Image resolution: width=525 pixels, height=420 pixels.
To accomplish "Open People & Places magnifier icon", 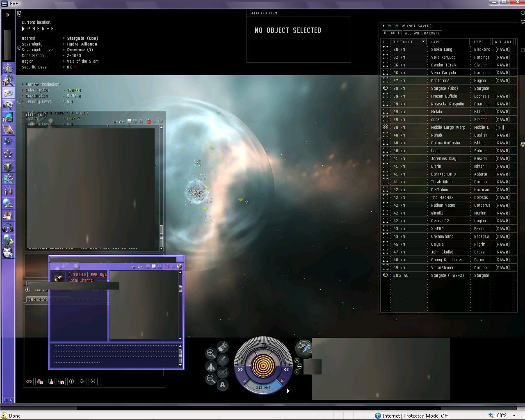I will coord(8,80).
